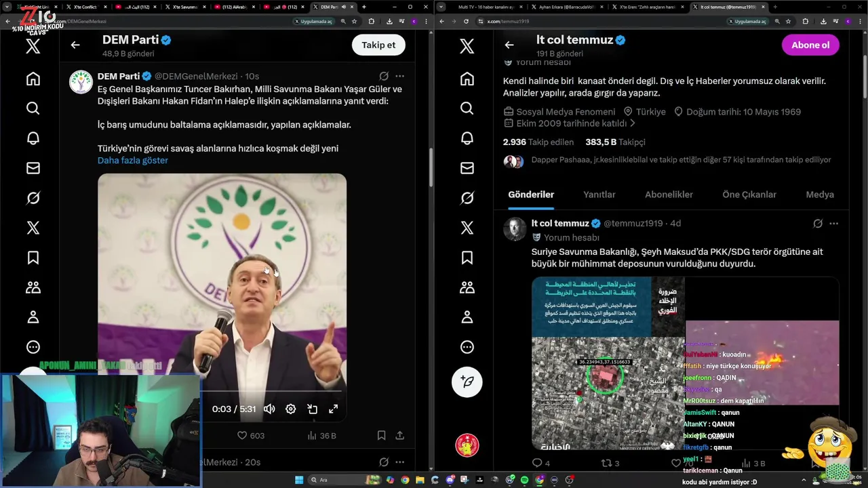Screen dimensions: 868x488
Task: Open Notifications bell in left window sidebar
Action: click(33, 138)
